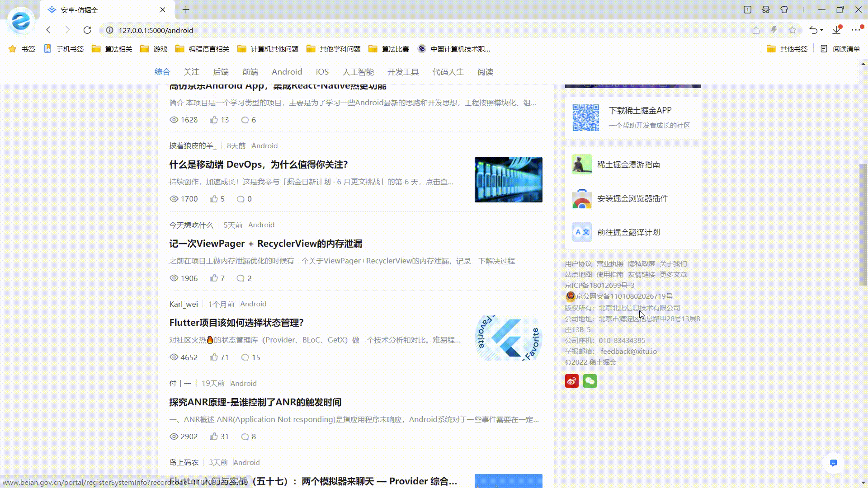Select the 人工智能 category tab
The width and height of the screenshot is (868, 488).
point(358,72)
